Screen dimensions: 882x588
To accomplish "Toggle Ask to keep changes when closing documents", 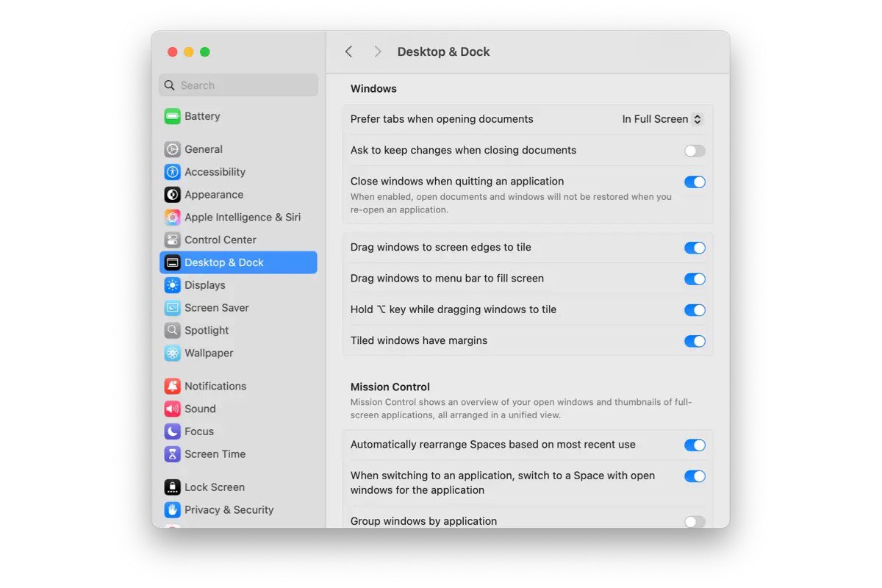I will pos(695,151).
